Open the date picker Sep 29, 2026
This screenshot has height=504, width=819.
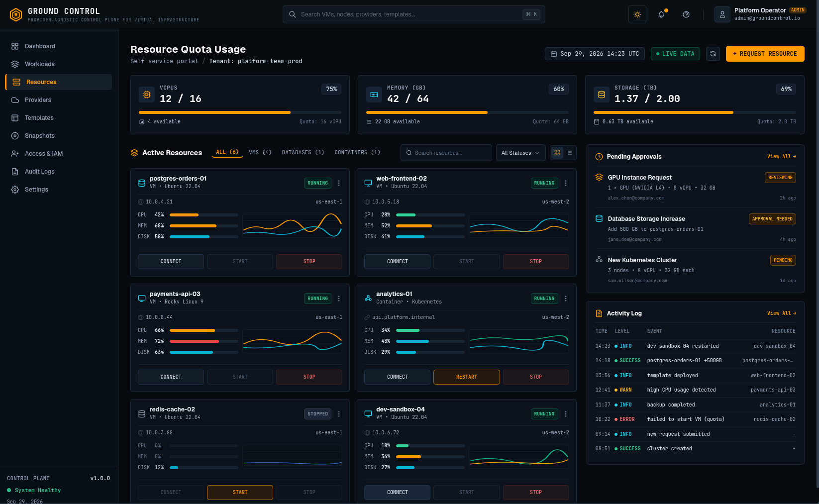tap(595, 54)
